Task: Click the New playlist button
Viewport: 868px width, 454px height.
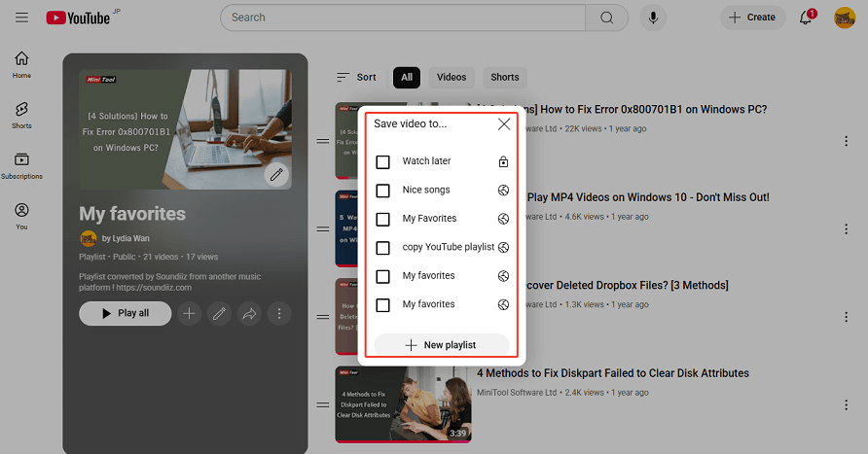Action: [x=442, y=345]
